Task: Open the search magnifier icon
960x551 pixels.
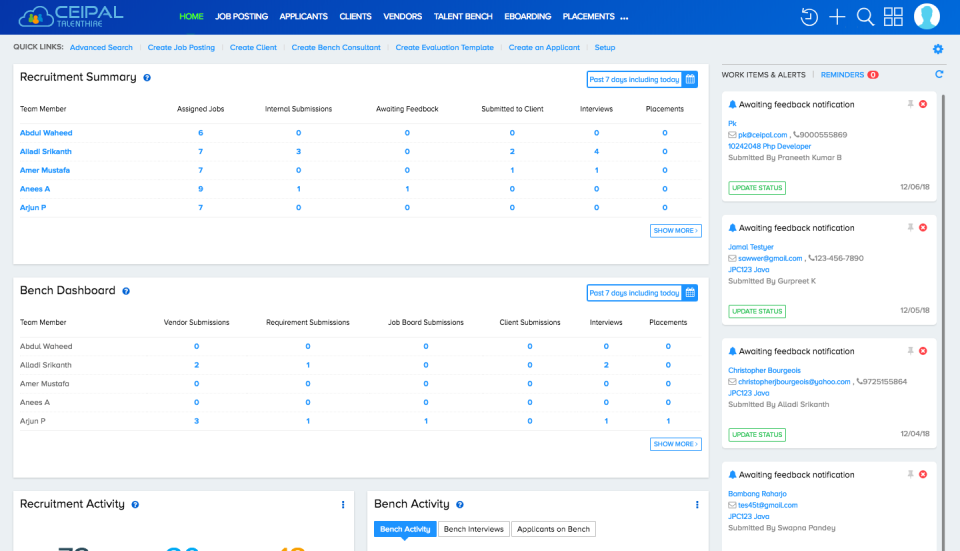Action: [x=866, y=17]
